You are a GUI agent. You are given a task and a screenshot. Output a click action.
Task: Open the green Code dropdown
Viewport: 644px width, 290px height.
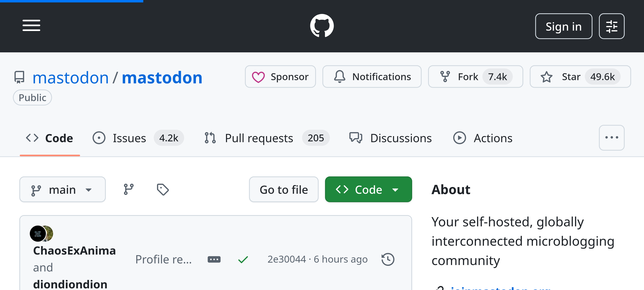(x=368, y=189)
